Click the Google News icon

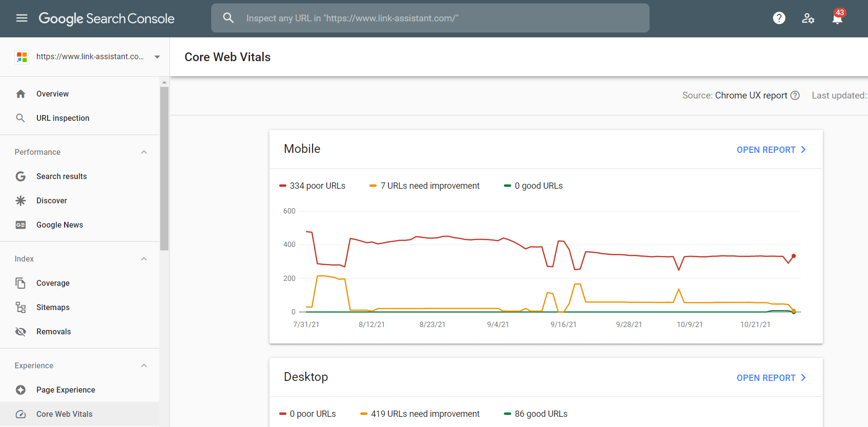(x=20, y=225)
